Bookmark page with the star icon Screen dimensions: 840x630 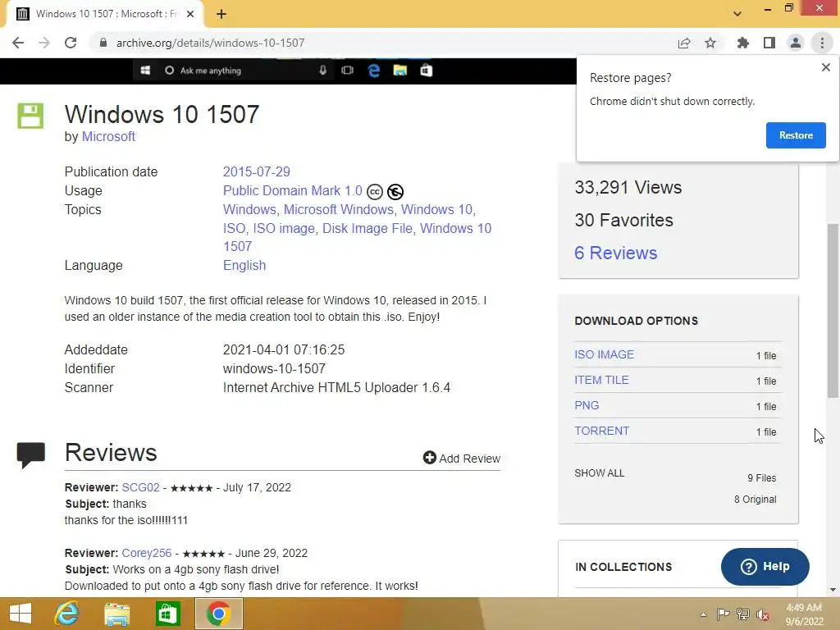pyautogui.click(x=710, y=43)
